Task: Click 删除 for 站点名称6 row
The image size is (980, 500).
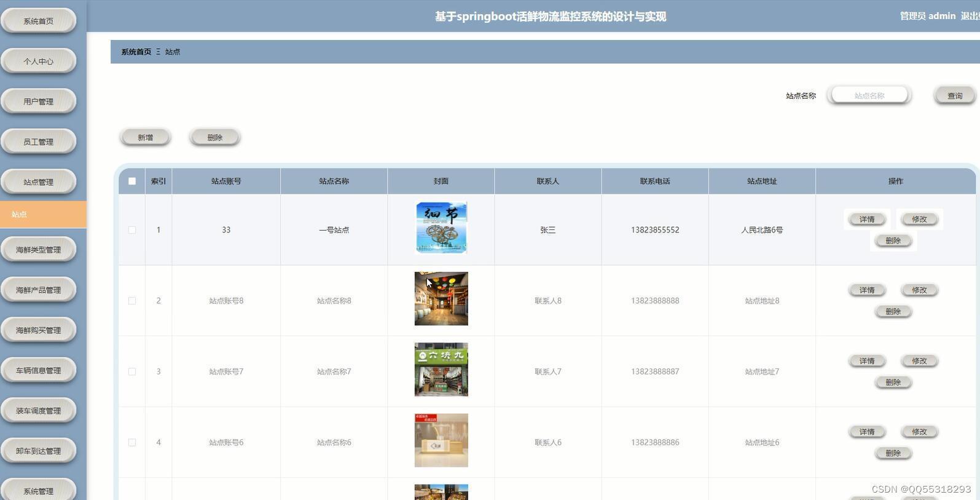Action: coord(893,453)
